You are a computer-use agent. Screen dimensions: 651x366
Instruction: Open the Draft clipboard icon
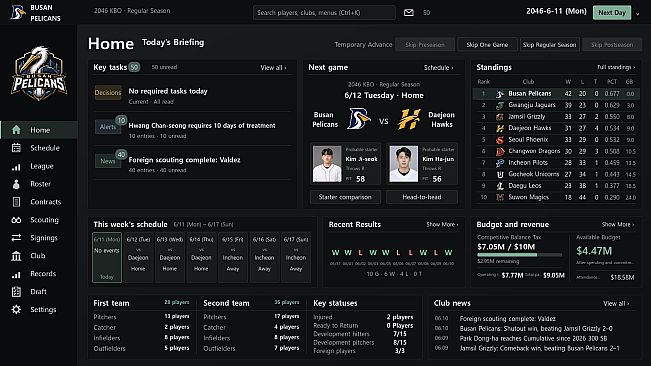point(16,292)
